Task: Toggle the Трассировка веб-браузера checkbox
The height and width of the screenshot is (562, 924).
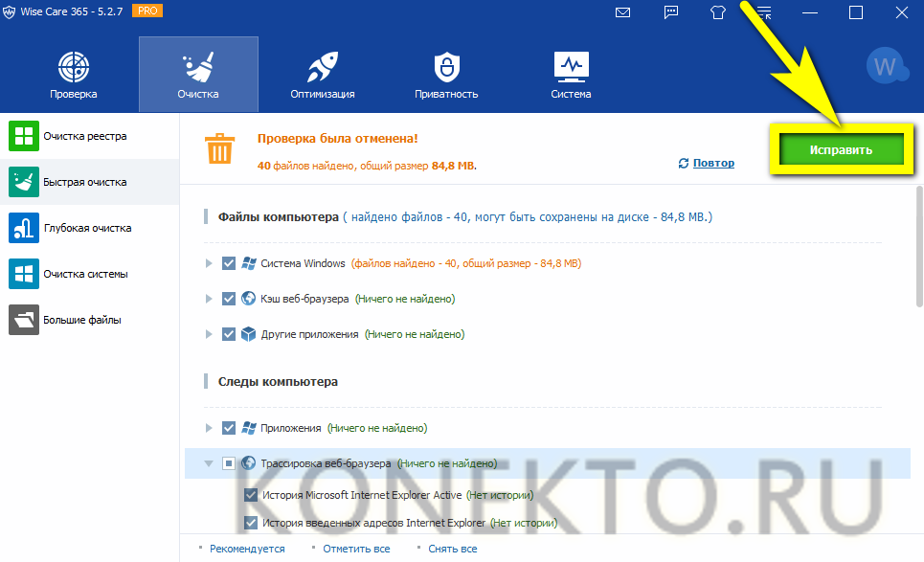Action: click(229, 463)
